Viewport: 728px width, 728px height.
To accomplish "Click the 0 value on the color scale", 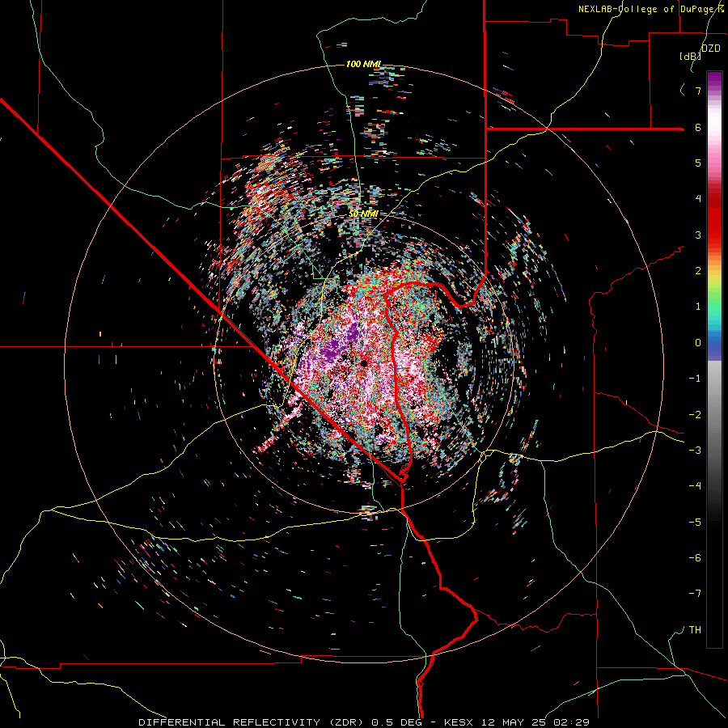I will point(698,343).
